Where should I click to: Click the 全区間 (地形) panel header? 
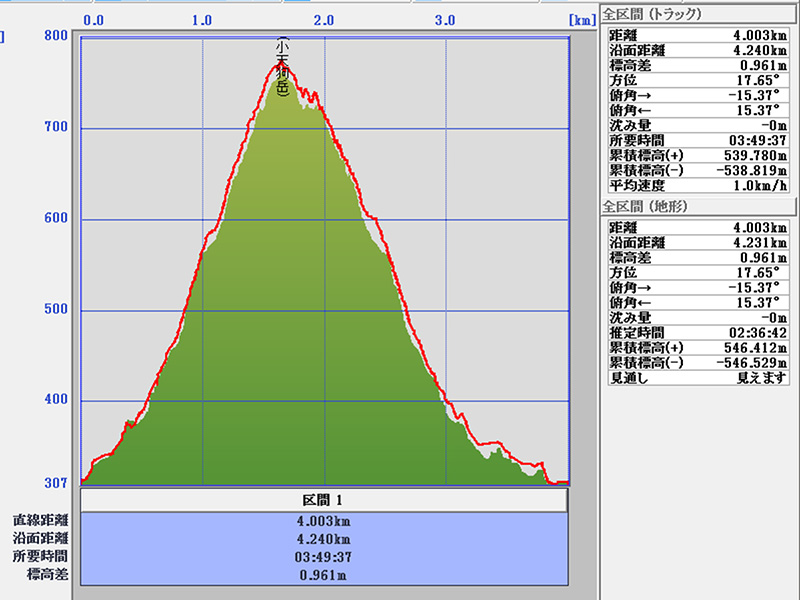pyautogui.click(x=645, y=205)
